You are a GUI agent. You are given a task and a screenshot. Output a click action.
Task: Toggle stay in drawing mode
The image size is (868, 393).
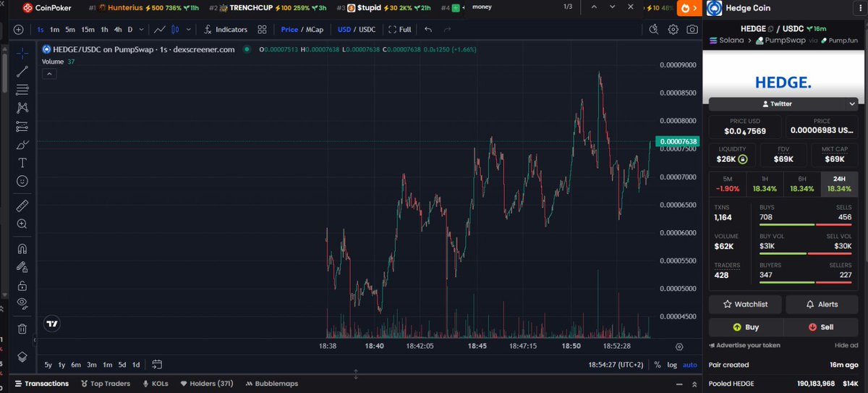(x=22, y=267)
